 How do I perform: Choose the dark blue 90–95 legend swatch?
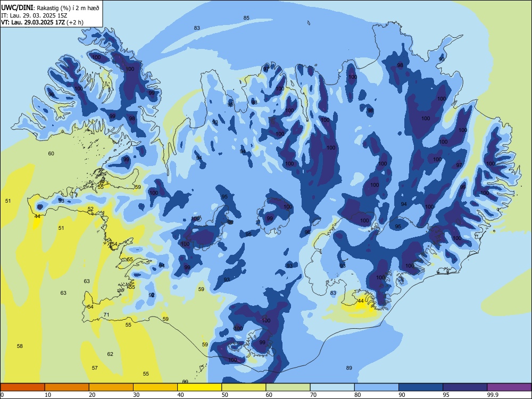[421, 387]
